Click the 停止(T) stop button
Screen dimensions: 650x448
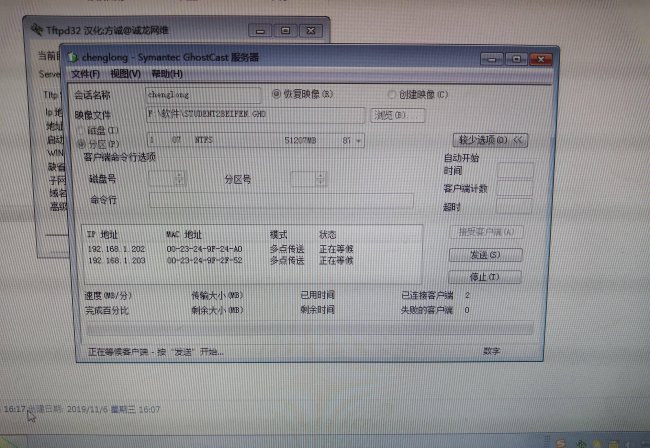pos(485,277)
